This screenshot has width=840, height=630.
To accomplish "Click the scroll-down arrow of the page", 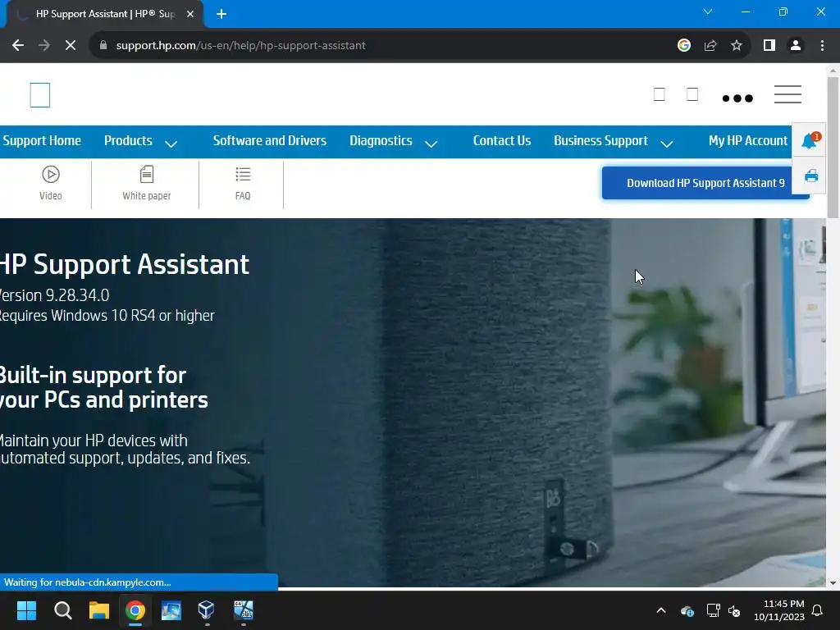I will [833, 583].
